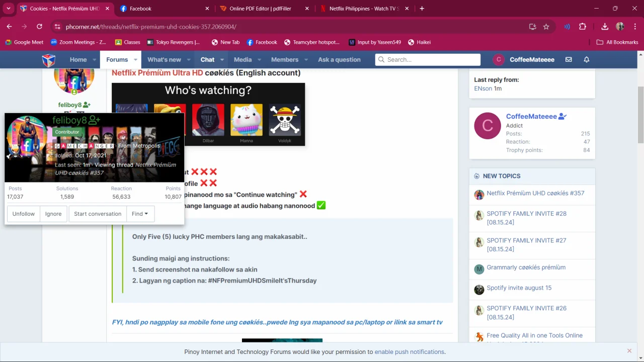Screen dimensions: 644x362
Task: Open the Find dropdown in member card
Action: (140, 214)
